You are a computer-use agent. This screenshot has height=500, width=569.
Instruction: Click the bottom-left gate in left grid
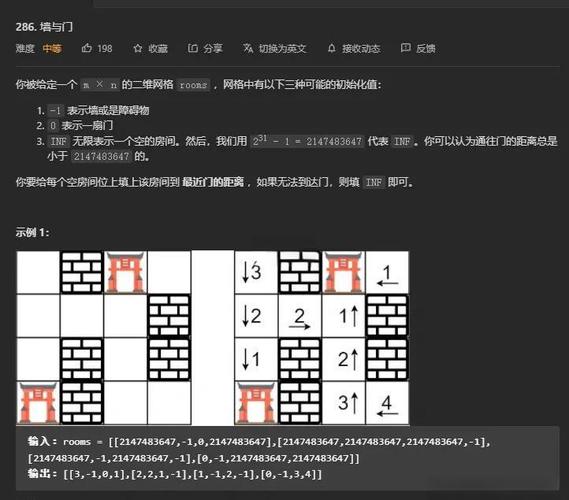coord(38,403)
